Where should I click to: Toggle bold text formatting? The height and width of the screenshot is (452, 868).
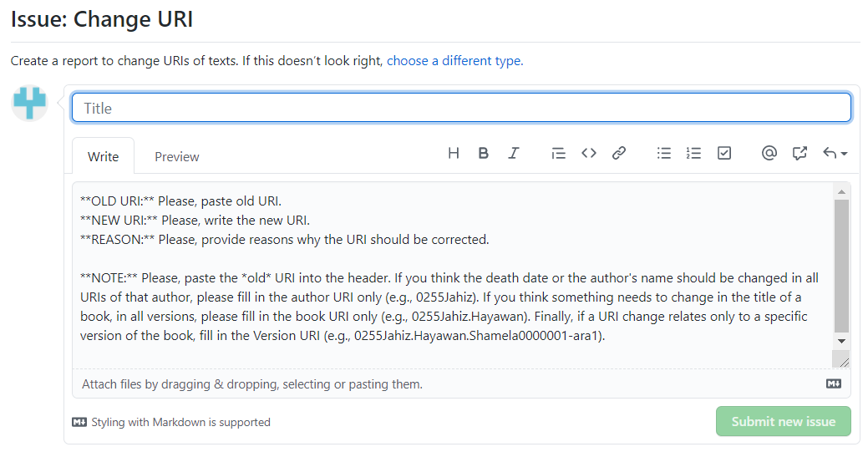[483, 153]
